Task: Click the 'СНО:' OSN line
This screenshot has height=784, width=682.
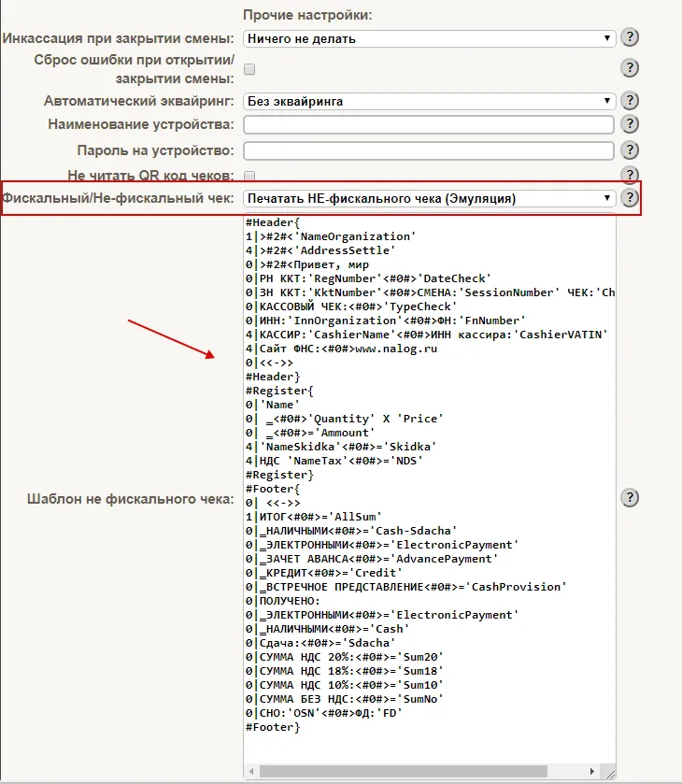Action: click(324, 712)
